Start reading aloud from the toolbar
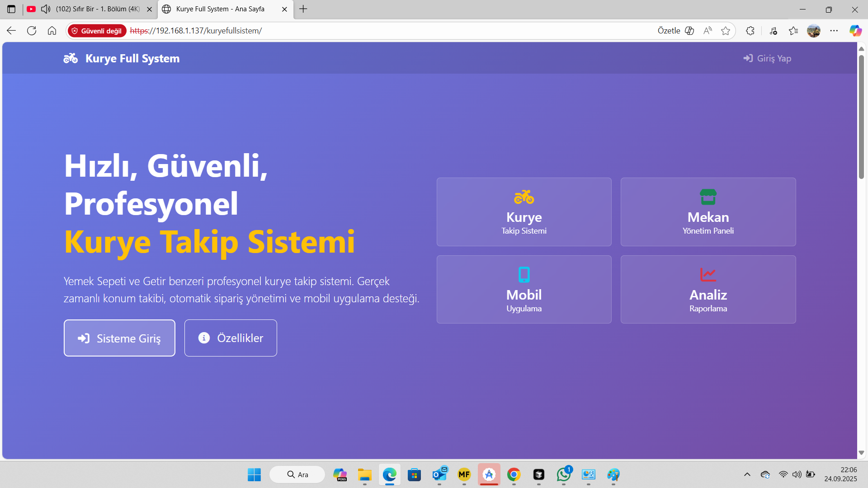Screen dimensions: 868x488 [708, 30]
